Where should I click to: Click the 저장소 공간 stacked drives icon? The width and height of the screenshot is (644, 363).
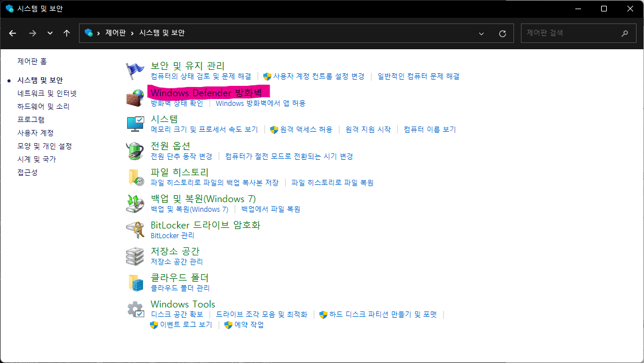point(135,257)
